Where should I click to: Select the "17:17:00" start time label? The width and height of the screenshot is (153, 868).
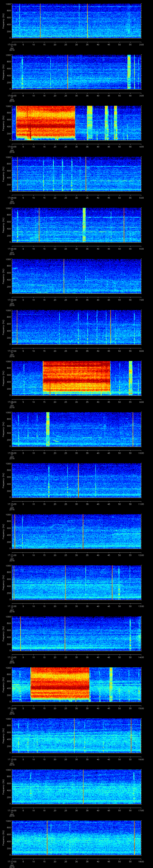[x=12, y=861]
